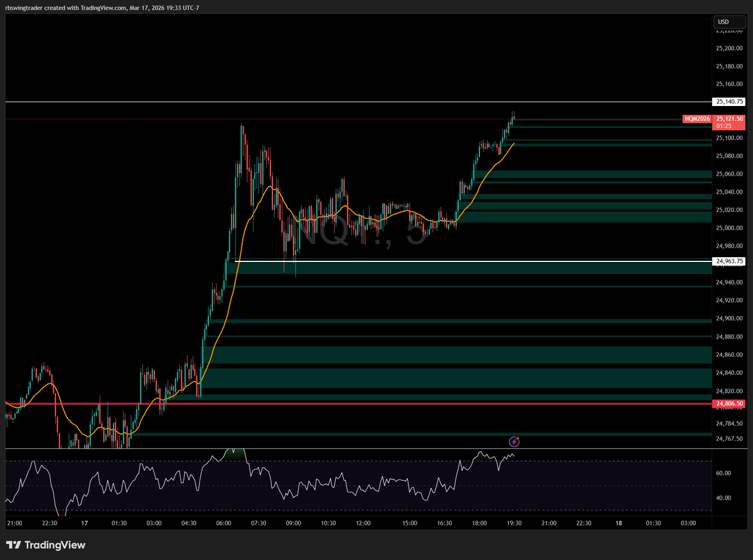Screen dimensions: 753x560
Task: Click 25,080.00 on the price axis
Action: coord(729,156)
